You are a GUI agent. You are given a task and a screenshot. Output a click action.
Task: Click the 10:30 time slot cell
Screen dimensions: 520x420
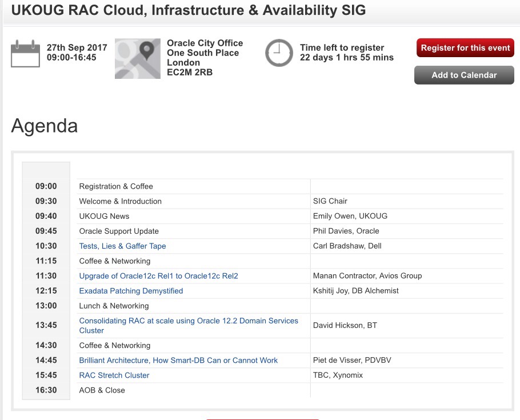[46, 246]
